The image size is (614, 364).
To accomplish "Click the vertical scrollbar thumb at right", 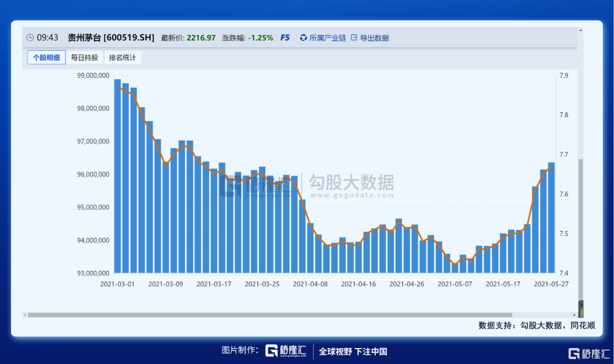I will point(581,238).
